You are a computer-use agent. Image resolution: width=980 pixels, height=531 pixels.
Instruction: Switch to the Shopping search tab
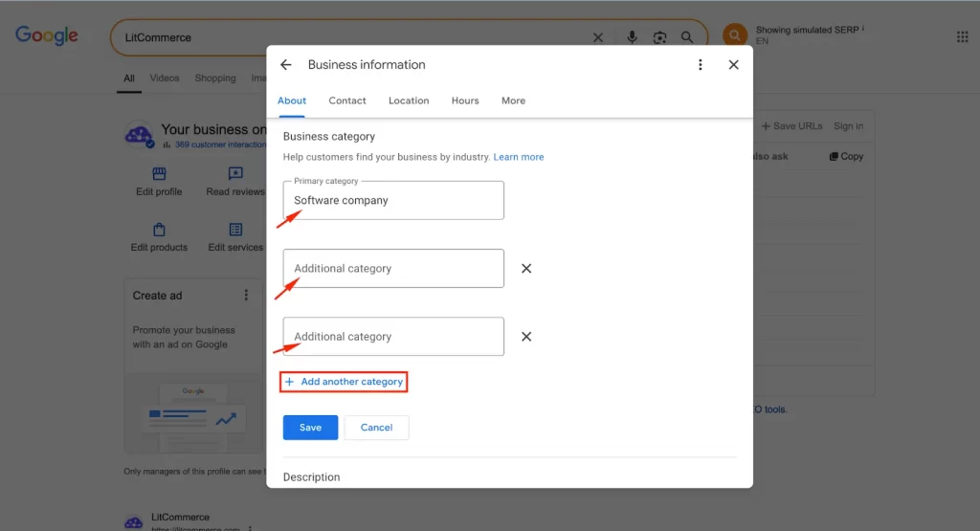pyautogui.click(x=215, y=78)
